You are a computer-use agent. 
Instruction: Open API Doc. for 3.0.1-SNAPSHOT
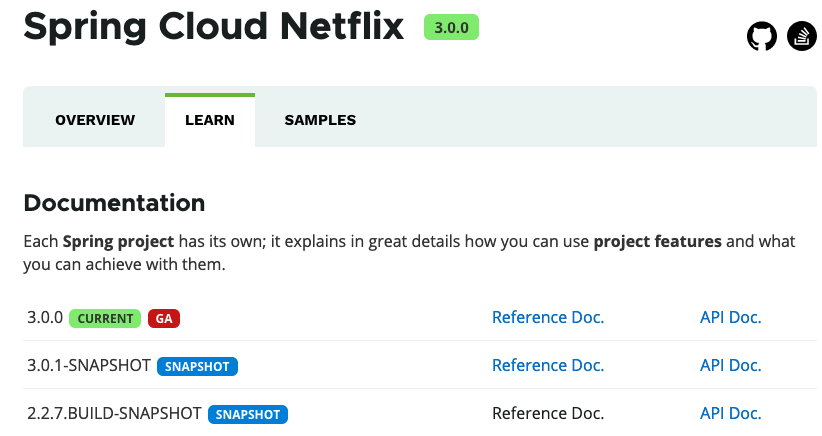[730, 365]
